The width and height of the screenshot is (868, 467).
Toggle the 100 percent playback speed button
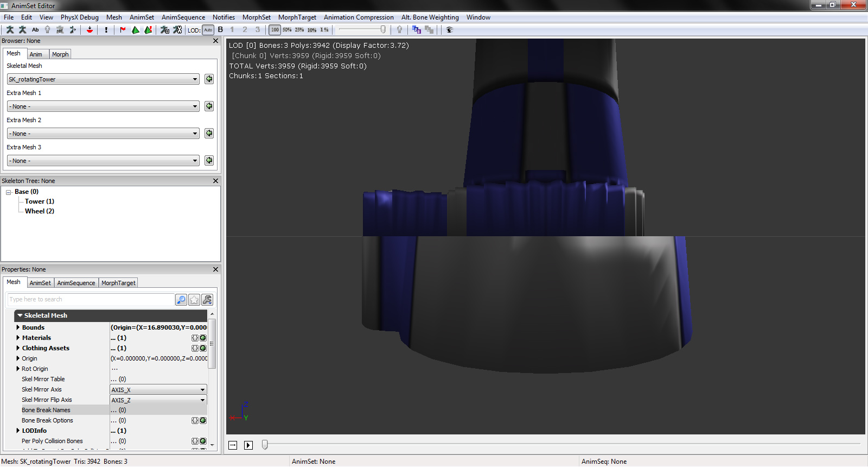coord(275,30)
